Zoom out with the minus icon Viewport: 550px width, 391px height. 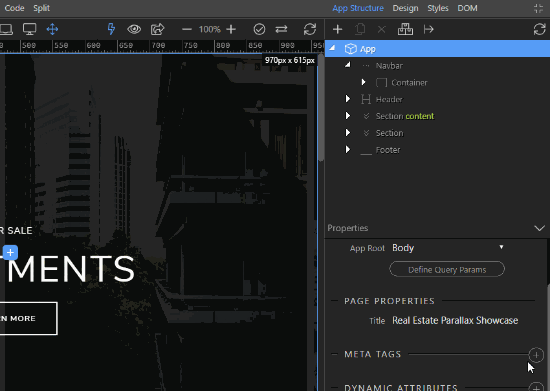pyautogui.click(x=187, y=29)
